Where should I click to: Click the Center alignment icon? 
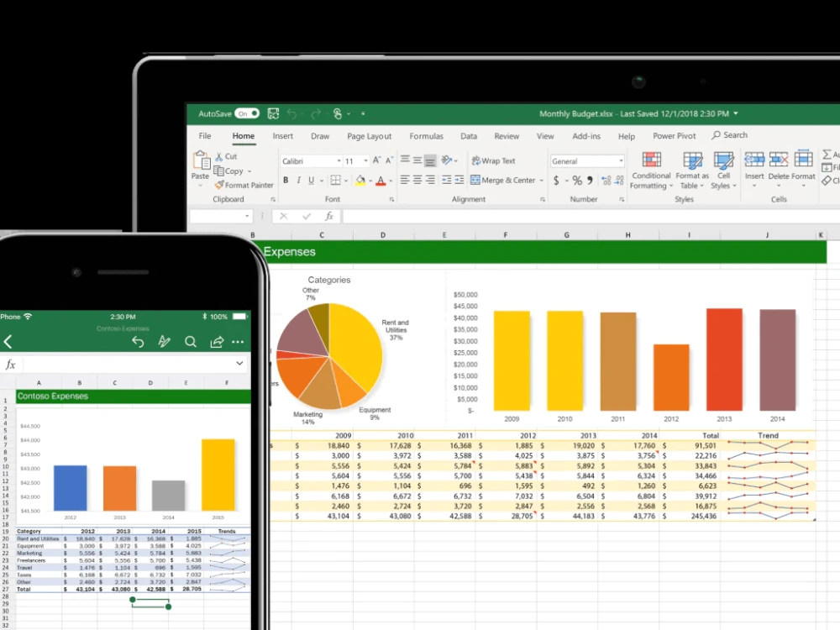click(x=417, y=180)
